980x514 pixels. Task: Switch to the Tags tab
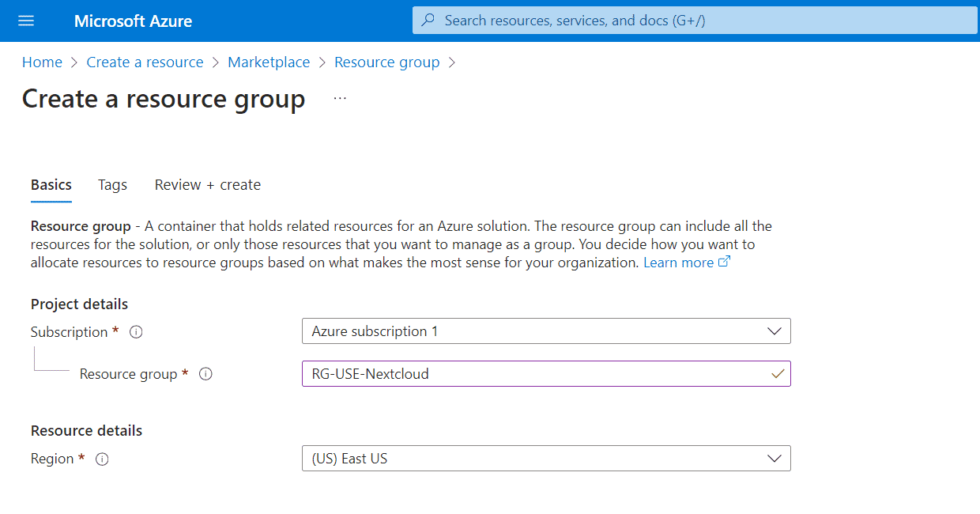[x=112, y=185]
